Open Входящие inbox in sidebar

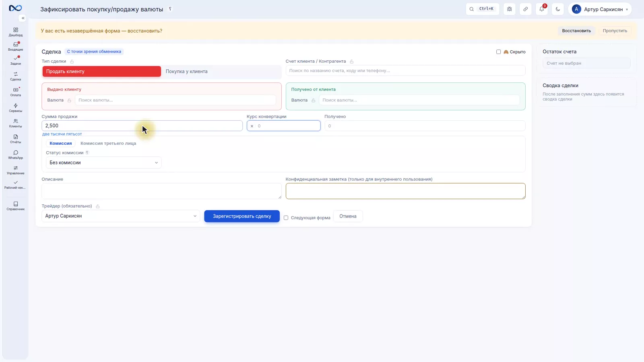(x=16, y=47)
